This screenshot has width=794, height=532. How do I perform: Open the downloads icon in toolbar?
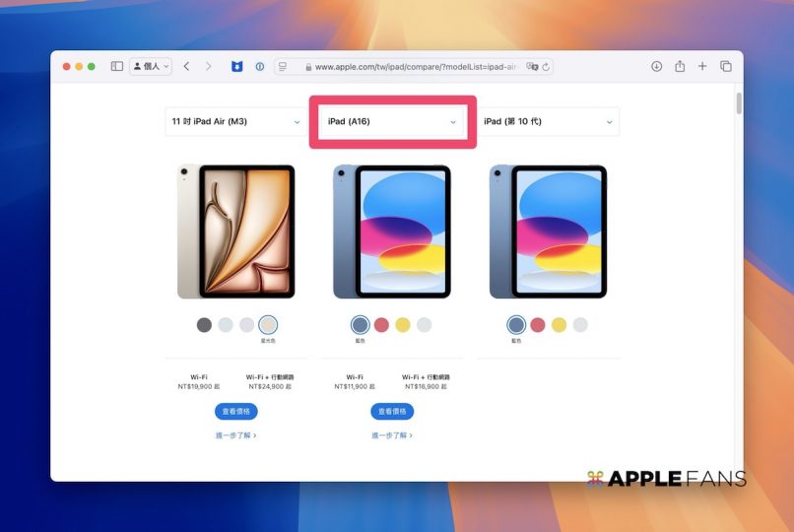656,66
